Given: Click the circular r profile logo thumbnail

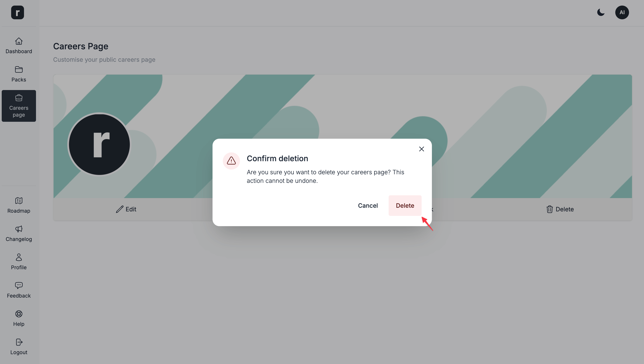Looking at the screenshot, I should [99, 144].
